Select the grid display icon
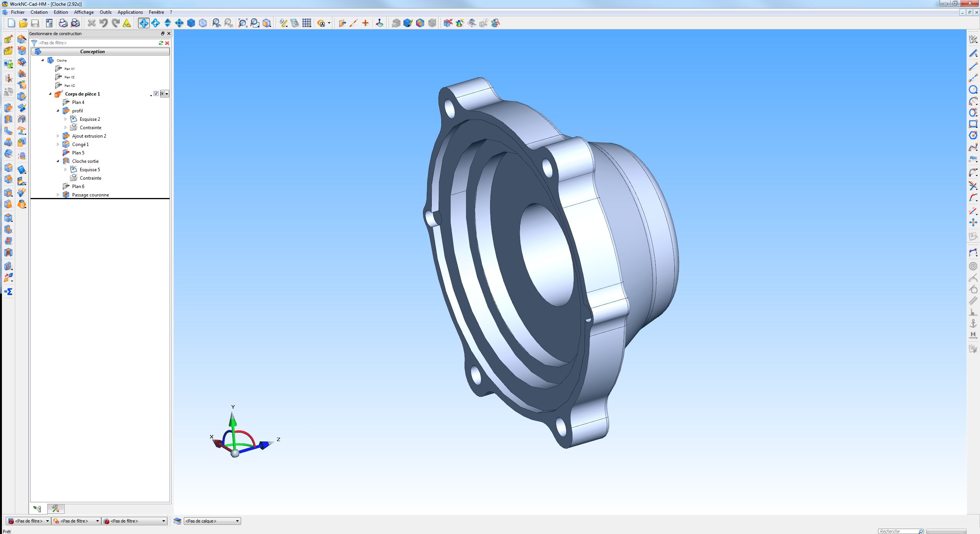The image size is (980, 534). tap(307, 23)
